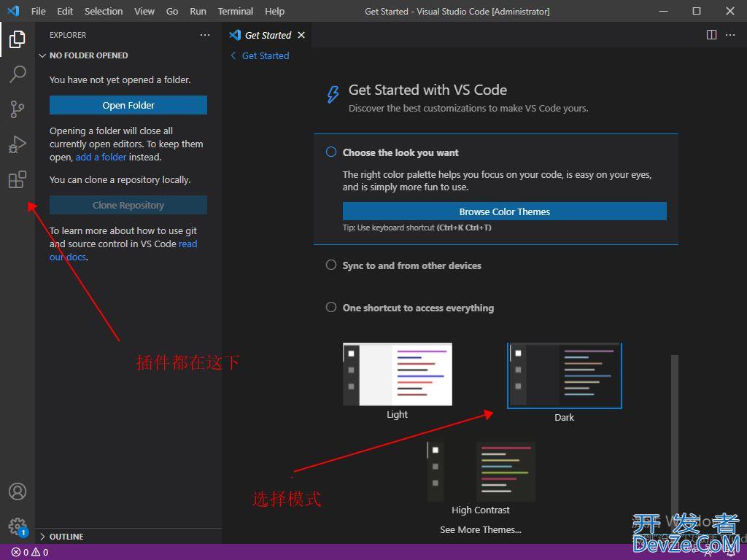Viewport: 747px width, 560px height.
Task: Choose the Dark theme thumbnail
Action: coord(565,376)
